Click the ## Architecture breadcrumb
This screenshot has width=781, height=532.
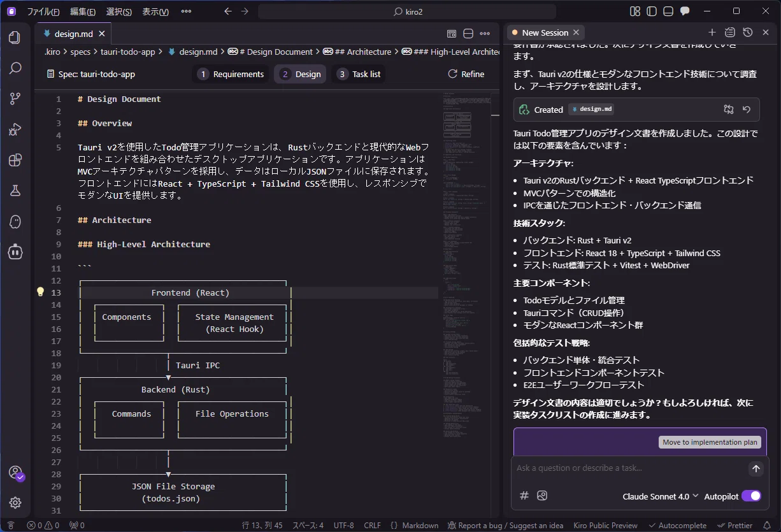pos(357,52)
